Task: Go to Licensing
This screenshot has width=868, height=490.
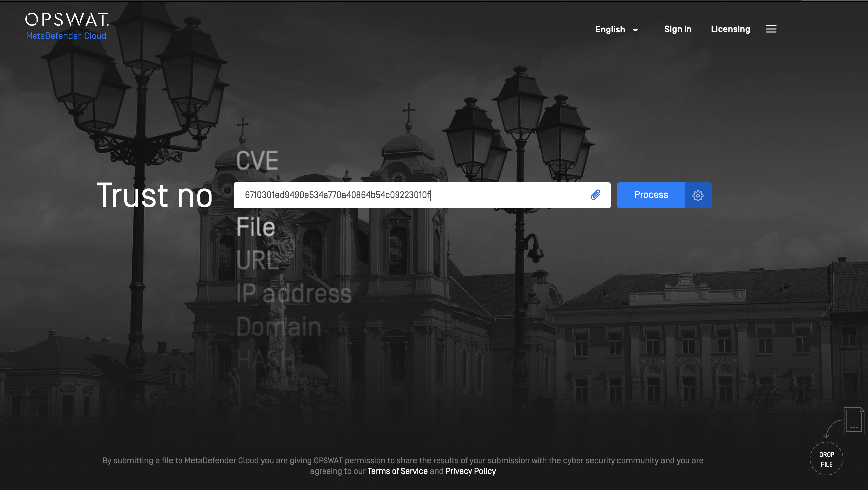Action: 730,29
